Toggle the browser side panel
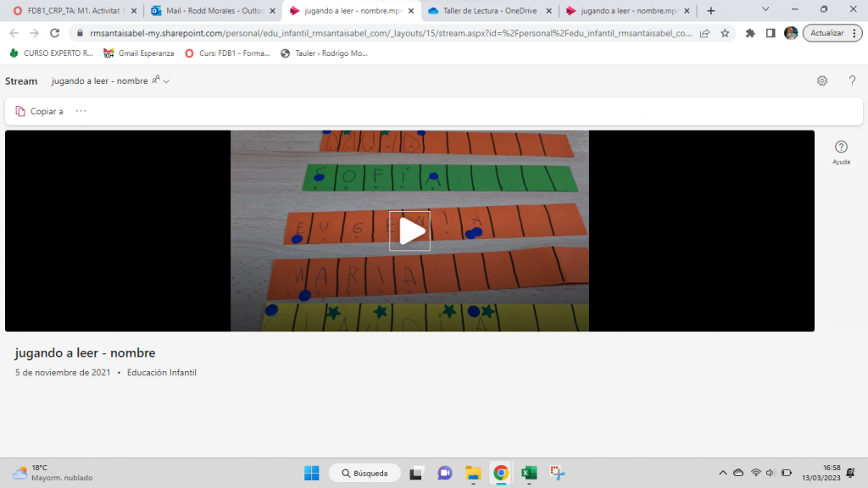 click(x=770, y=33)
